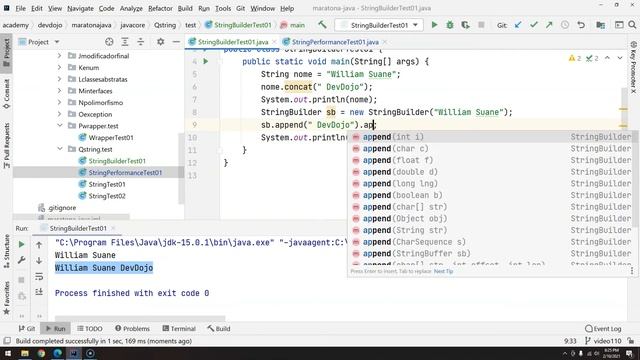This screenshot has width=640, height=360.
Task: Run with coverage icon in toolbar
Action: [x=465, y=25]
